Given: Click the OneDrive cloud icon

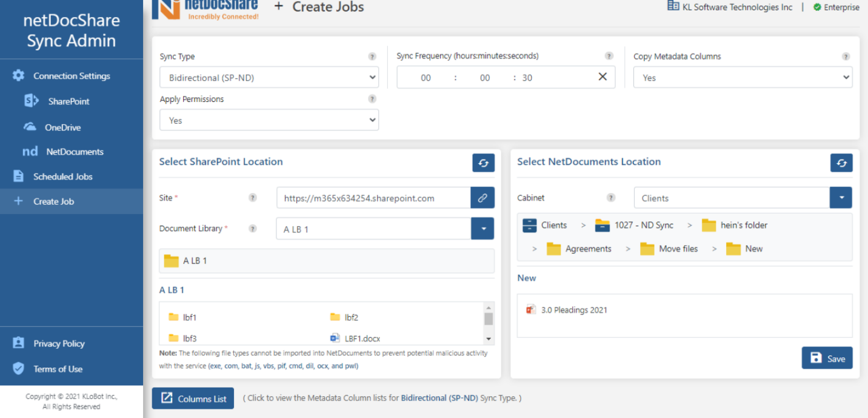Looking at the screenshot, I should coord(30,127).
